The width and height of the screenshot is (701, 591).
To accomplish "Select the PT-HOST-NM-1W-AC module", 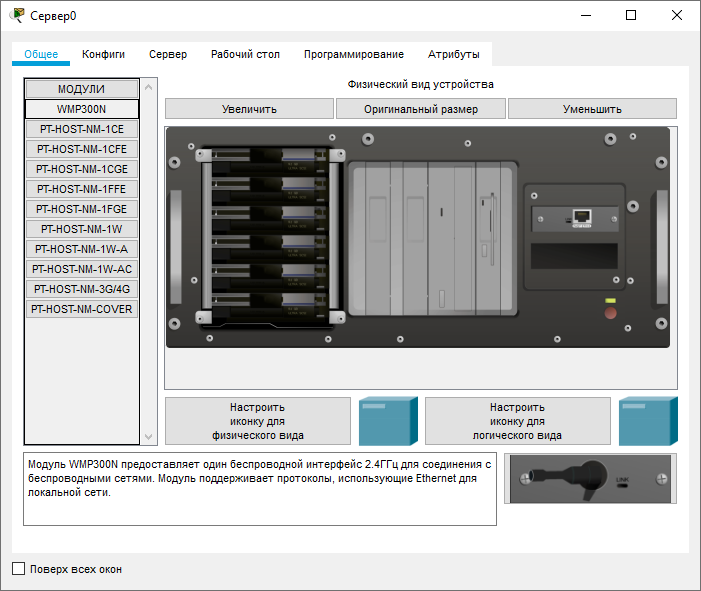I will [x=82, y=269].
